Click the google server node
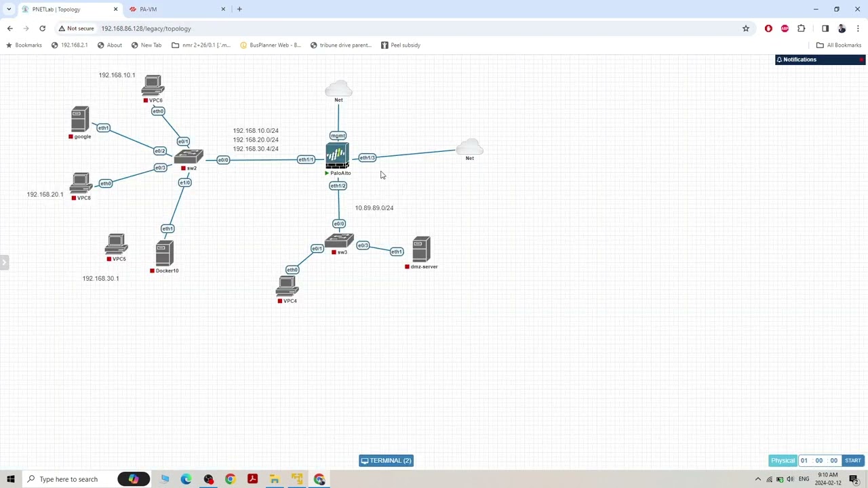This screenshot has height=488, width=868. click(80, 119)
